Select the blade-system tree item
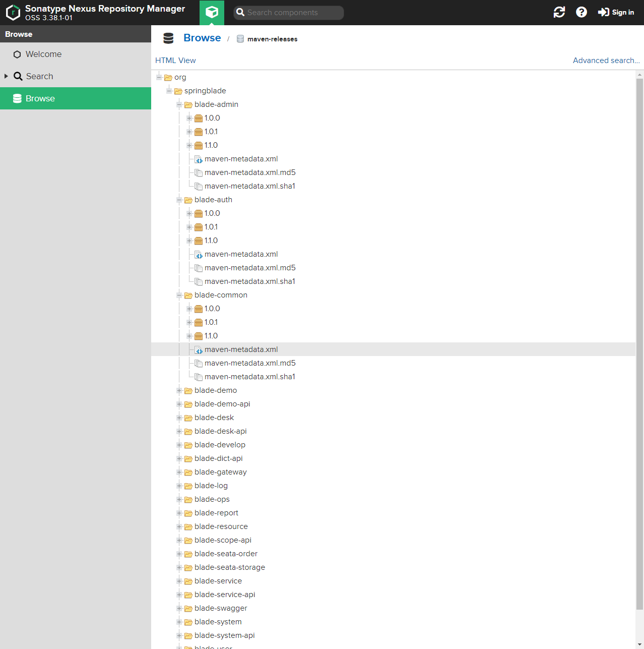 pyautogui.click(x=218, y=622)
